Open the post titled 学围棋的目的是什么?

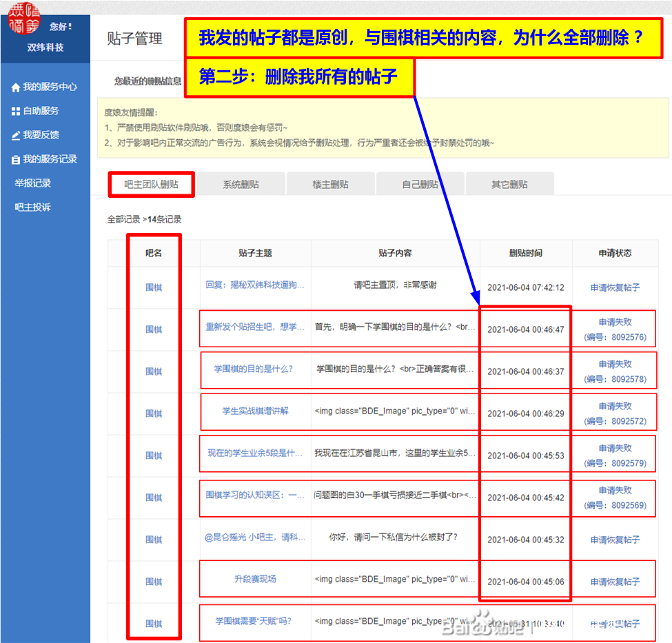click(x=254, y=369)
